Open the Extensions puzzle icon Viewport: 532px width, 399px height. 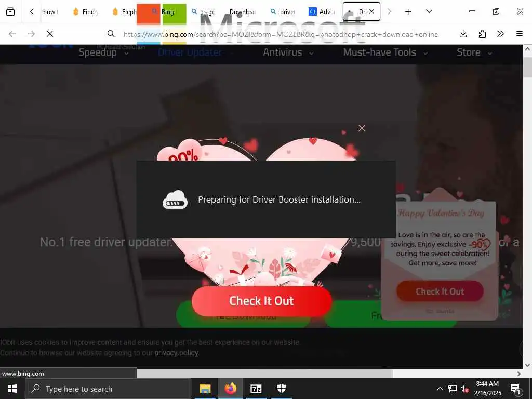click(x=482, y=34)
